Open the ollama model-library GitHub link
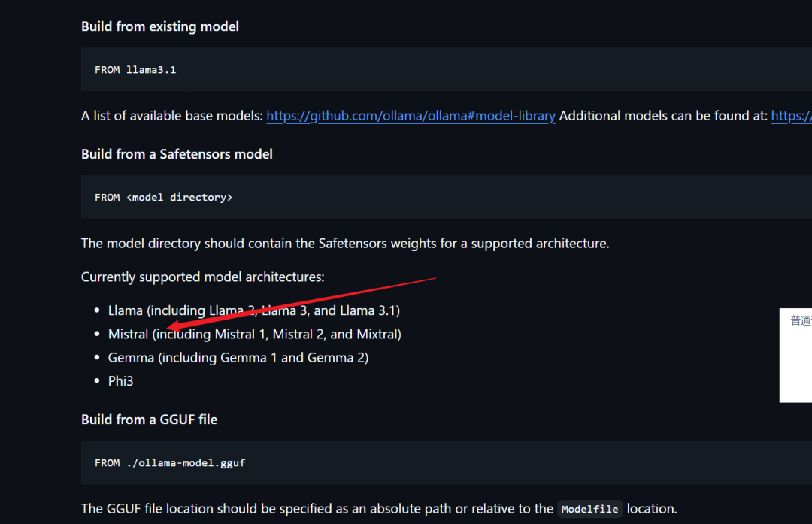Screen dimensions: 812x524 point(411,116)
